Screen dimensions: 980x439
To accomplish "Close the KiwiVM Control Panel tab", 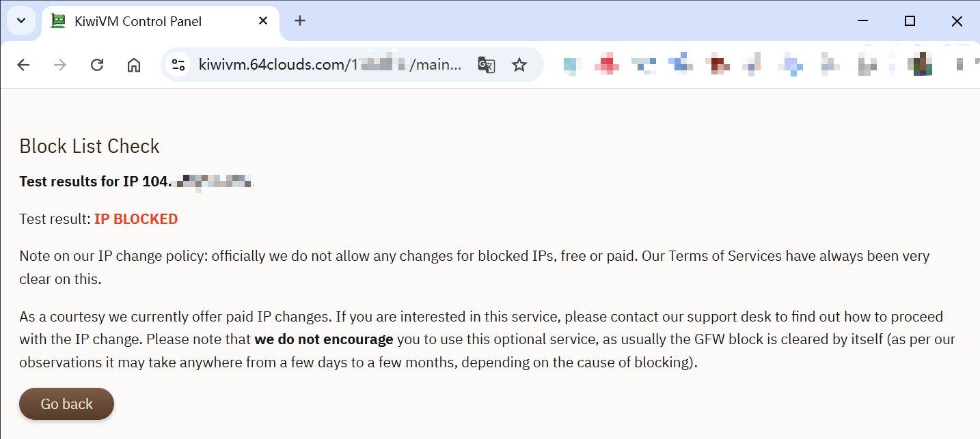I will pos(263,21).
